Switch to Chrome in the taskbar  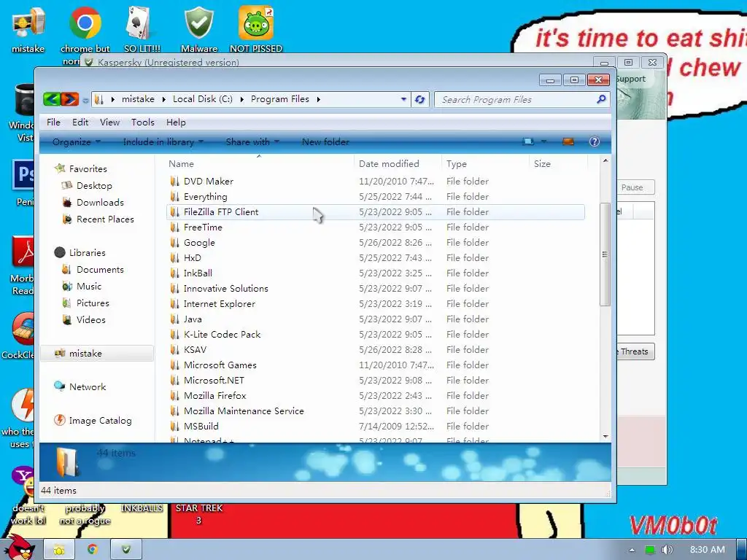93,550
